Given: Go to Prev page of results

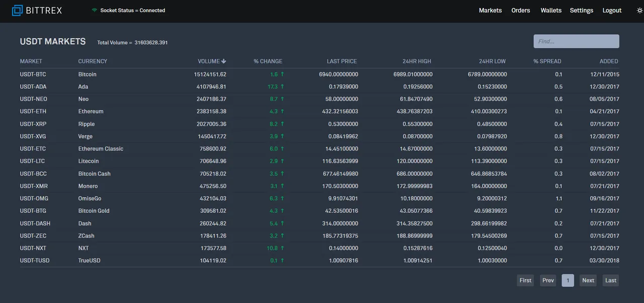Looking at the screenshot, I should click(x=548, y=280).
